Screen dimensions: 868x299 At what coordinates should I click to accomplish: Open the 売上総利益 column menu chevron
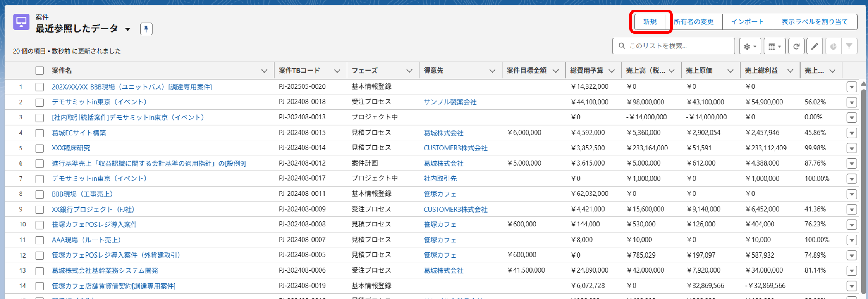point(790,71)
